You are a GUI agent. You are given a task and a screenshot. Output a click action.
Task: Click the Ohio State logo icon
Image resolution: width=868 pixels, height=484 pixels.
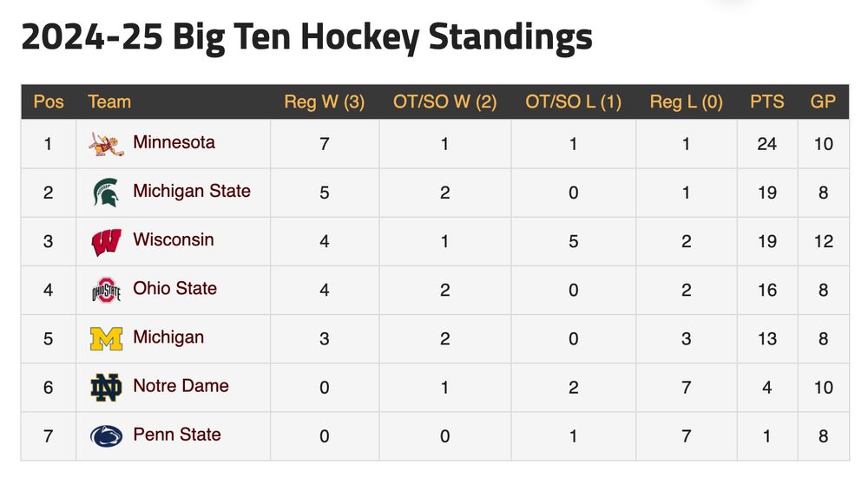coord(106,290)
